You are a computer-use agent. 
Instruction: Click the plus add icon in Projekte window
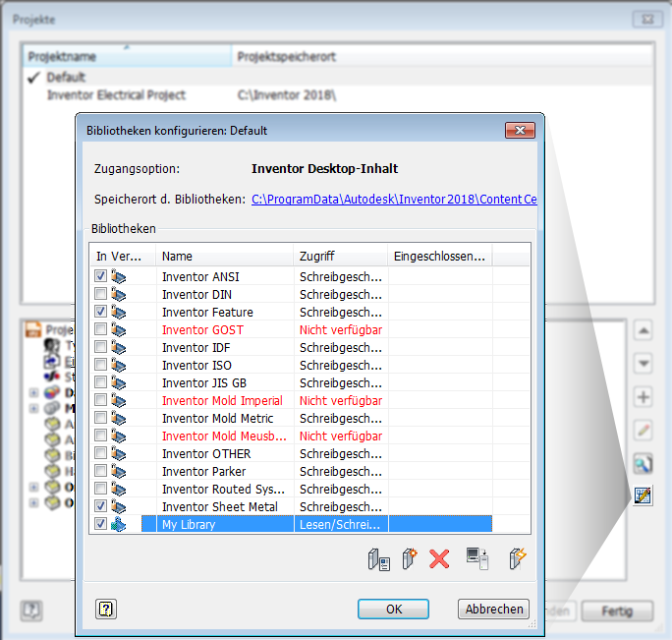pos(644,397)
